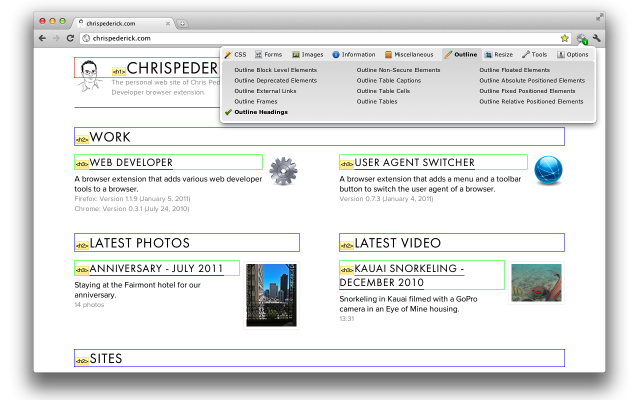This screenshot has width=640, height=400.
Task: Click the SITES section heading
Action: pyautogui.click(x=106, y=359)
